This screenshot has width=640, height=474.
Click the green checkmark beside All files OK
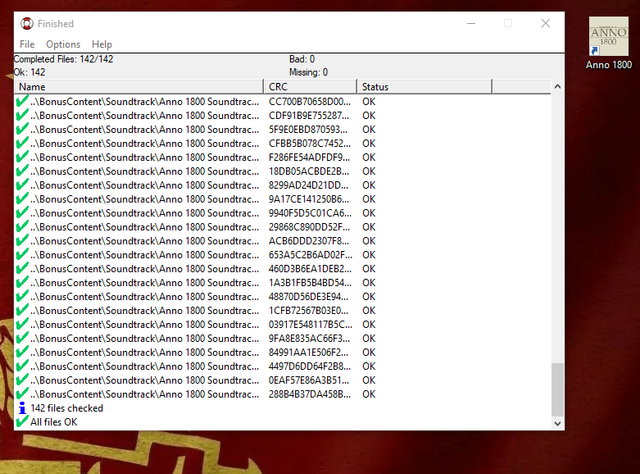coord(22,421)
